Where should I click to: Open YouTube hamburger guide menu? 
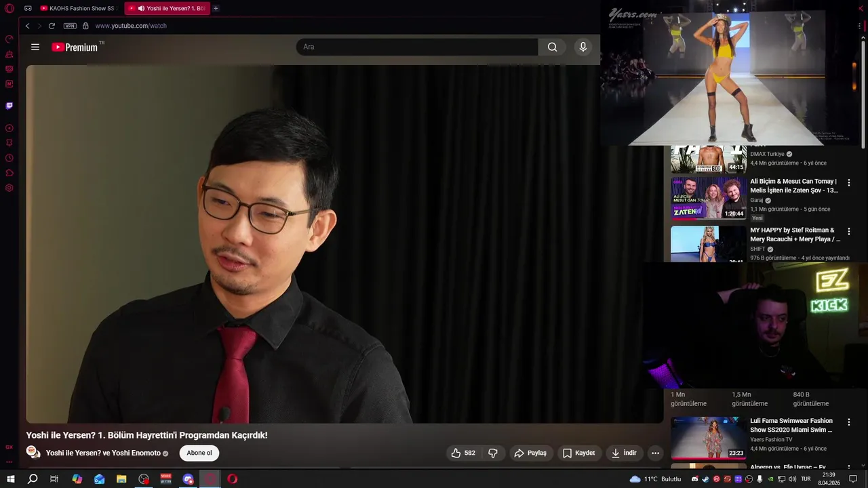pyautogui.click(x=35, y=47)
